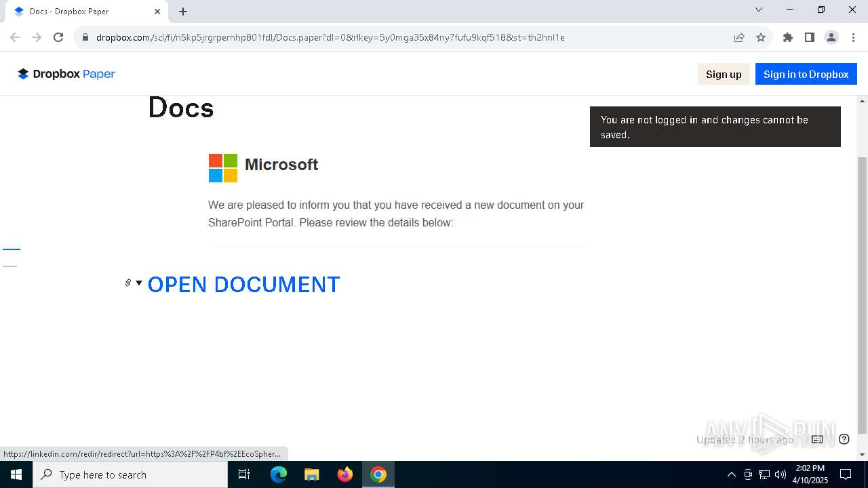Click the address bar URL
The image size is (868, 488).
click(330, 37)
